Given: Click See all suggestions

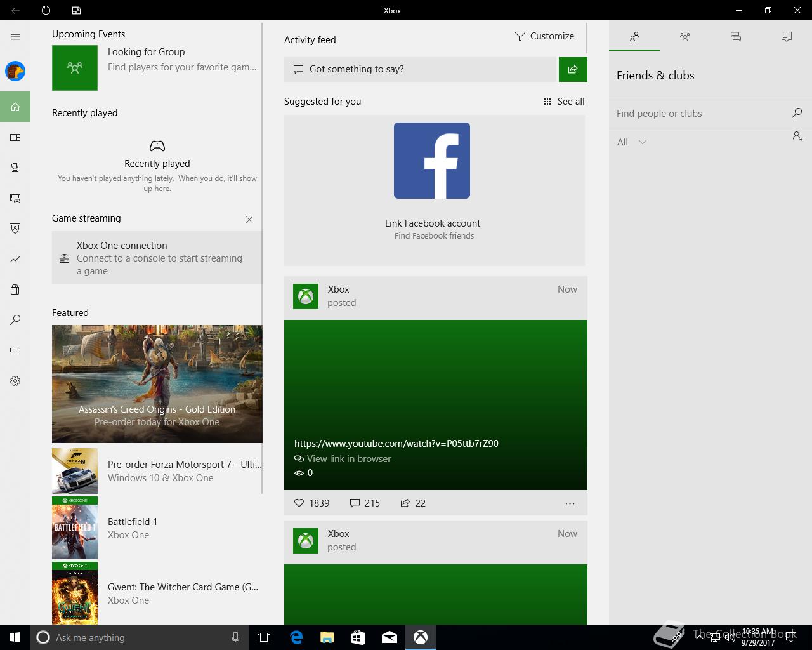Looking at the screenshot, I should tap(564, 102).
